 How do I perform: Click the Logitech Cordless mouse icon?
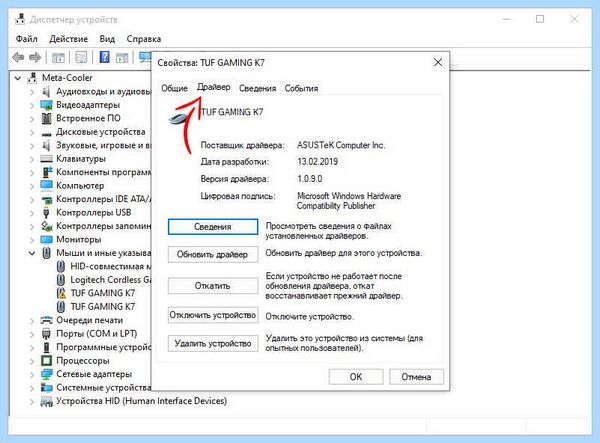[60, 280]
